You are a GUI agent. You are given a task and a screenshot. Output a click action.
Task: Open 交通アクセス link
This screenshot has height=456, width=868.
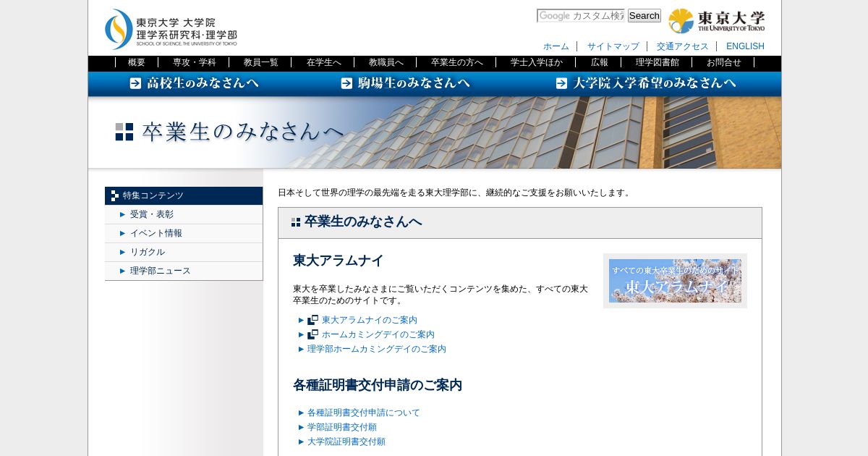point(683,46)
